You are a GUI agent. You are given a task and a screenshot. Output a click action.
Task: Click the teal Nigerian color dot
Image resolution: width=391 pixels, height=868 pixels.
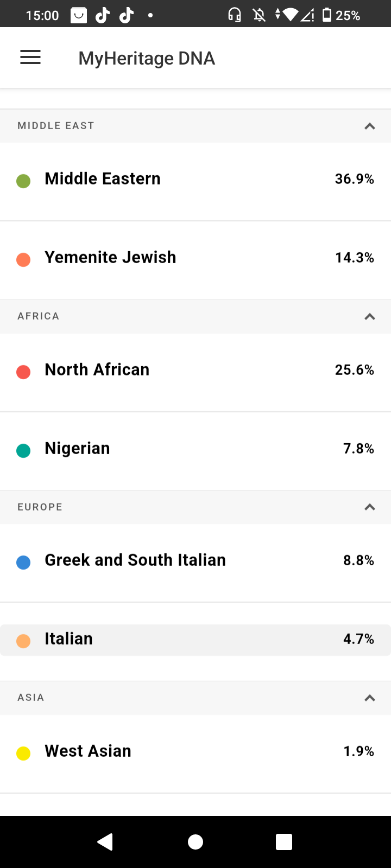coord(23,450)
